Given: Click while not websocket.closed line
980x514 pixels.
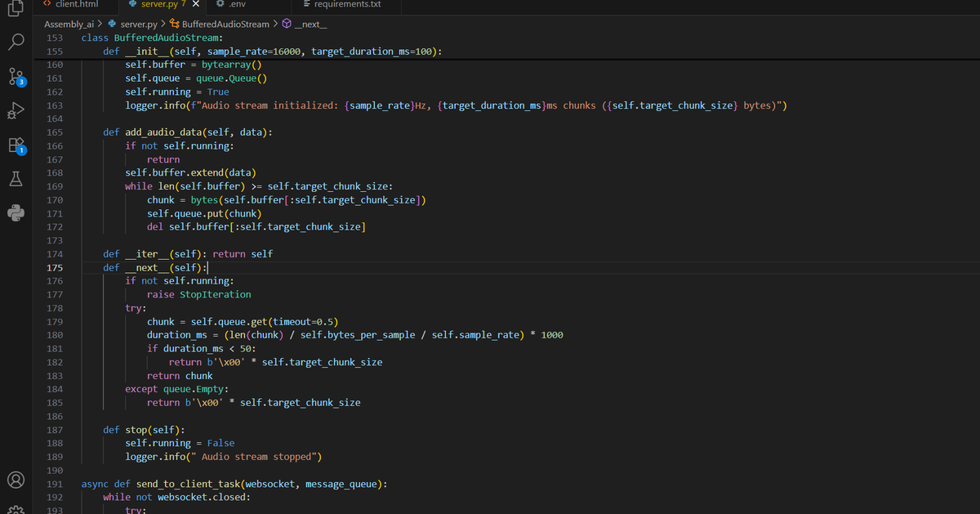Looking at the screenshot, I should [x=176, y=497].
